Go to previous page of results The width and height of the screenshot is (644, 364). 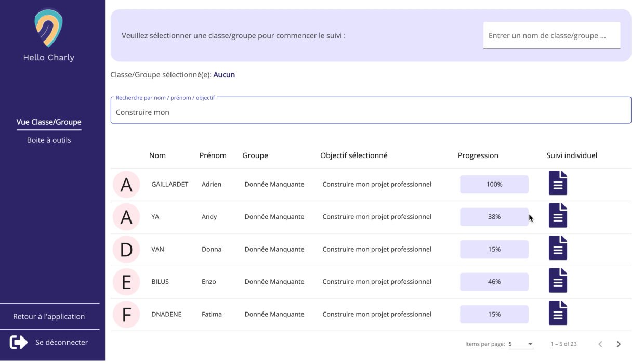coord(600,344)
